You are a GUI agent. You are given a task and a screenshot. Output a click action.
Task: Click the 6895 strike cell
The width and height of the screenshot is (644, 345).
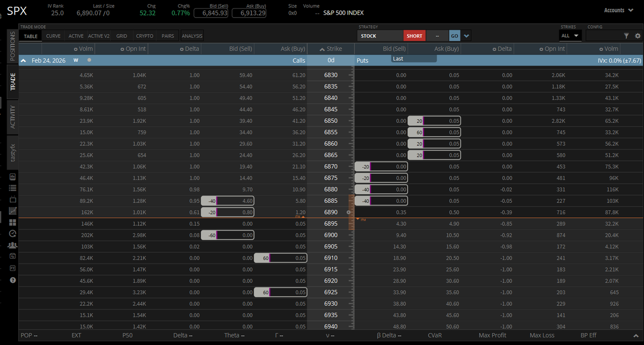click(331, 224)
